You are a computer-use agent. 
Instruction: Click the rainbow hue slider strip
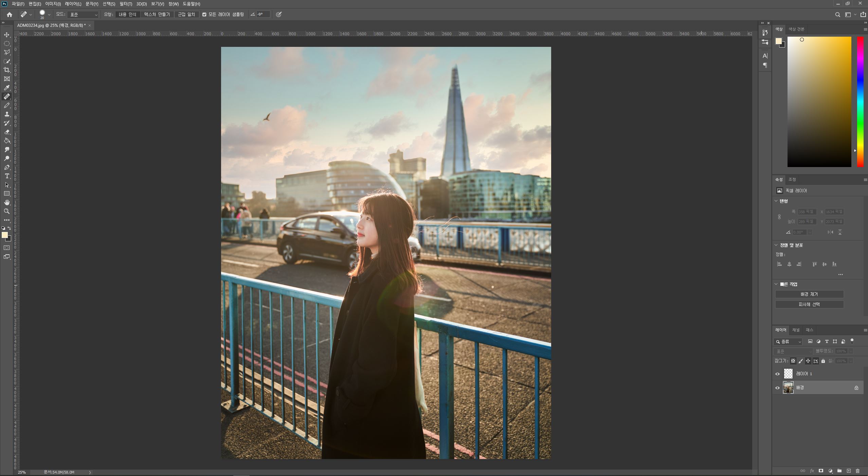click(860, 102)
